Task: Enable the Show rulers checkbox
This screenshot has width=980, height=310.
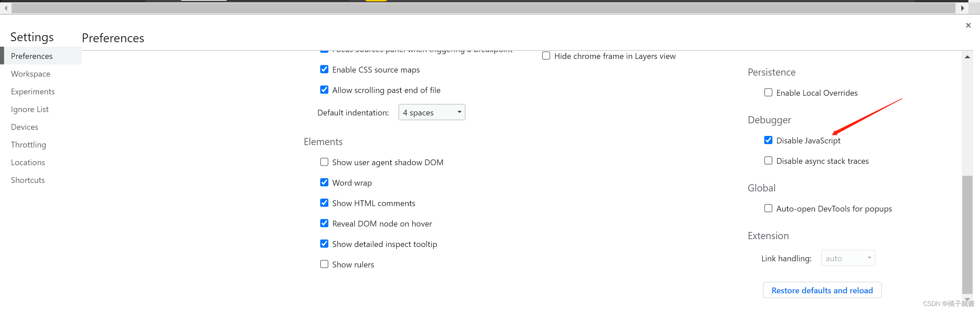Action: [324, 264]
